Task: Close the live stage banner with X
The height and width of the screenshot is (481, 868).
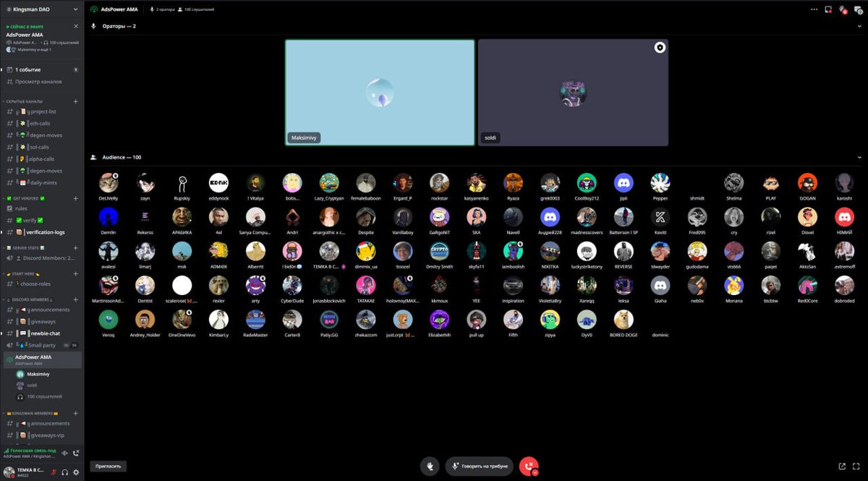Action: point(76,26)
